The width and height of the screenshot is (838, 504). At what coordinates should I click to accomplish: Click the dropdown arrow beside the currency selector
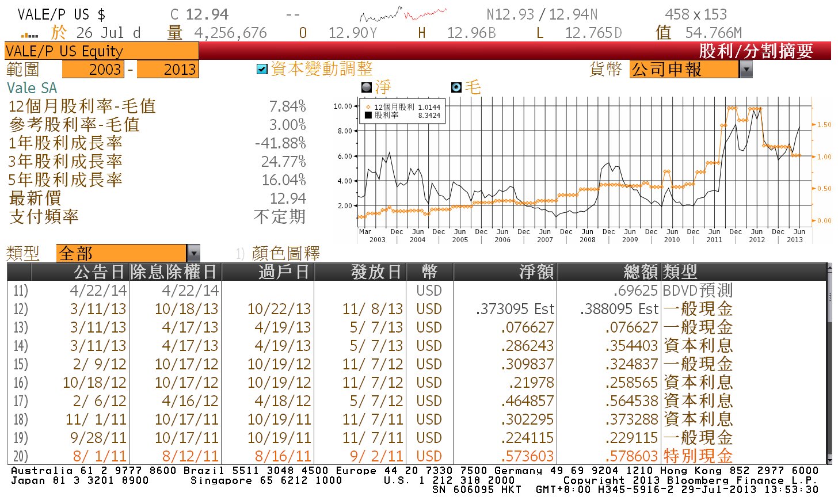click(746, 68)
